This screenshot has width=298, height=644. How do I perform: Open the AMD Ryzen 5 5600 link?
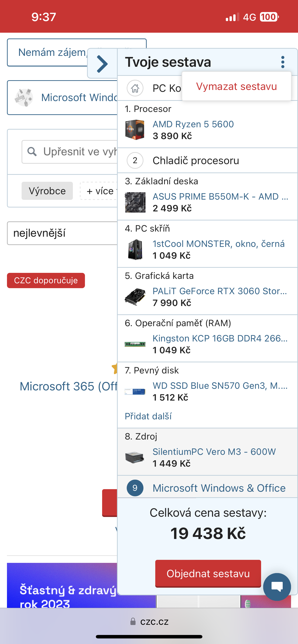pyautogui.click(x=193, y=124)
